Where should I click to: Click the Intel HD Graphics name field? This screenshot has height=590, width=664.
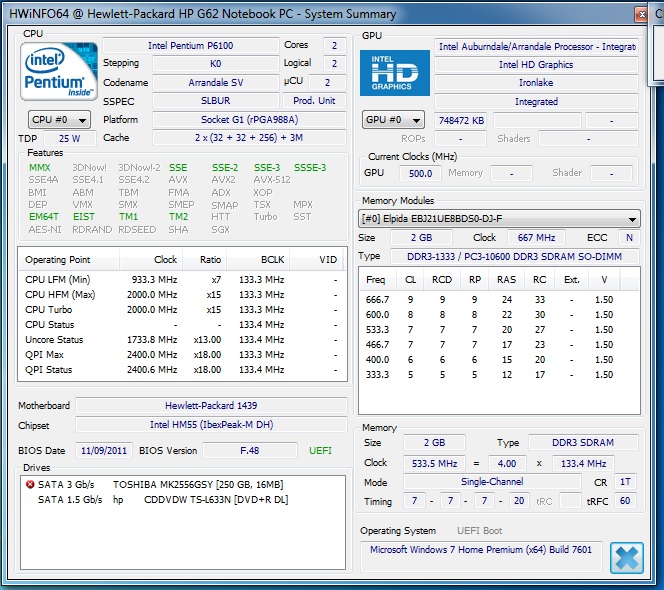pyautogui.click(x=536, y=64)
